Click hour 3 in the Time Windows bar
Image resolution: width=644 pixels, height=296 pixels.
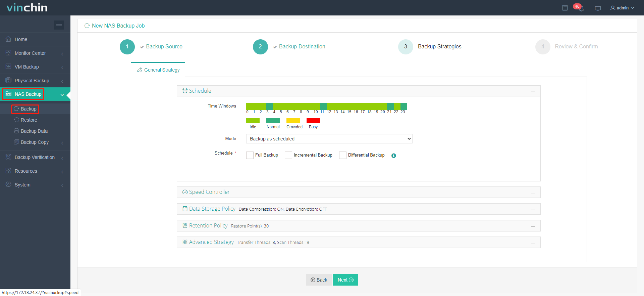click(x=270, y=106)
